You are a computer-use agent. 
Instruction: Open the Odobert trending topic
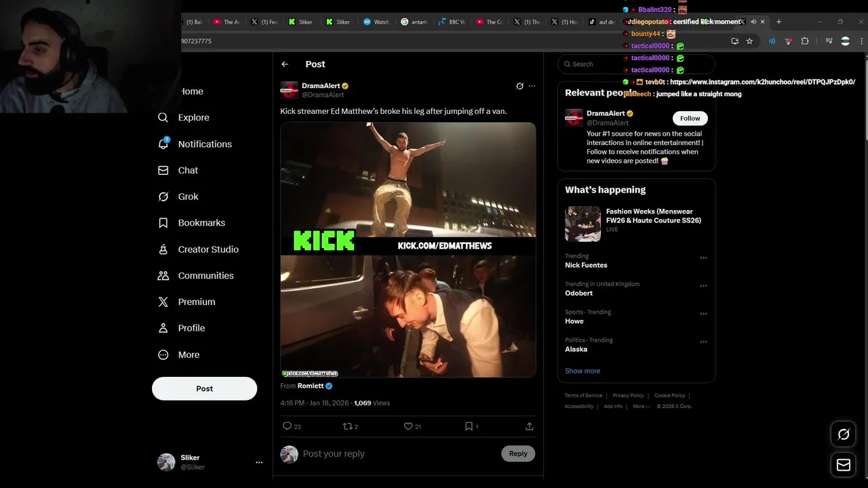click(578, 293)
